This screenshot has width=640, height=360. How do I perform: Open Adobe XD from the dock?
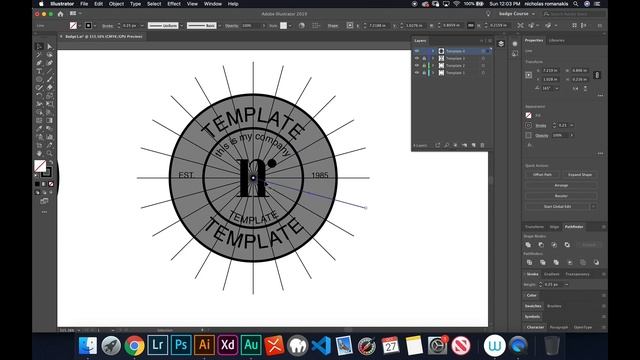click(227, 345)
